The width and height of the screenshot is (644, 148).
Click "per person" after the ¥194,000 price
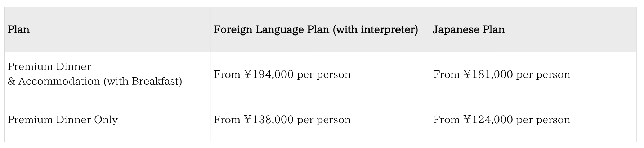point(324,74)
